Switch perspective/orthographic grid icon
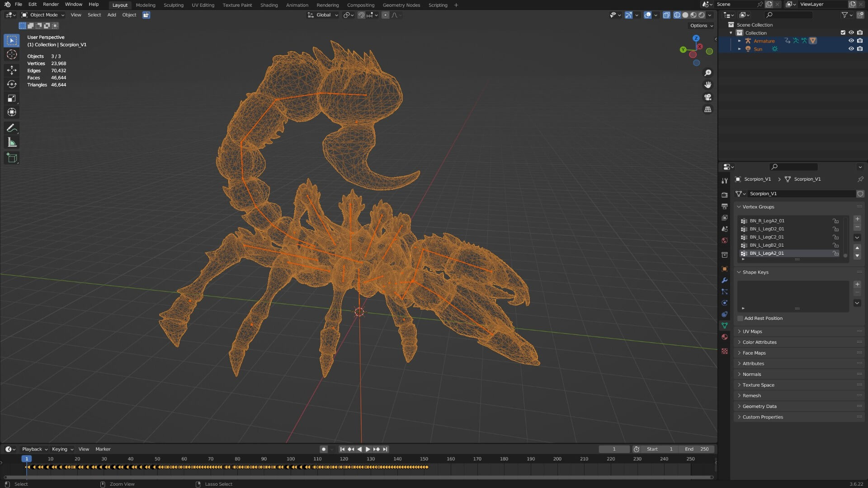 pyautogui.click(x=708, y=109)
